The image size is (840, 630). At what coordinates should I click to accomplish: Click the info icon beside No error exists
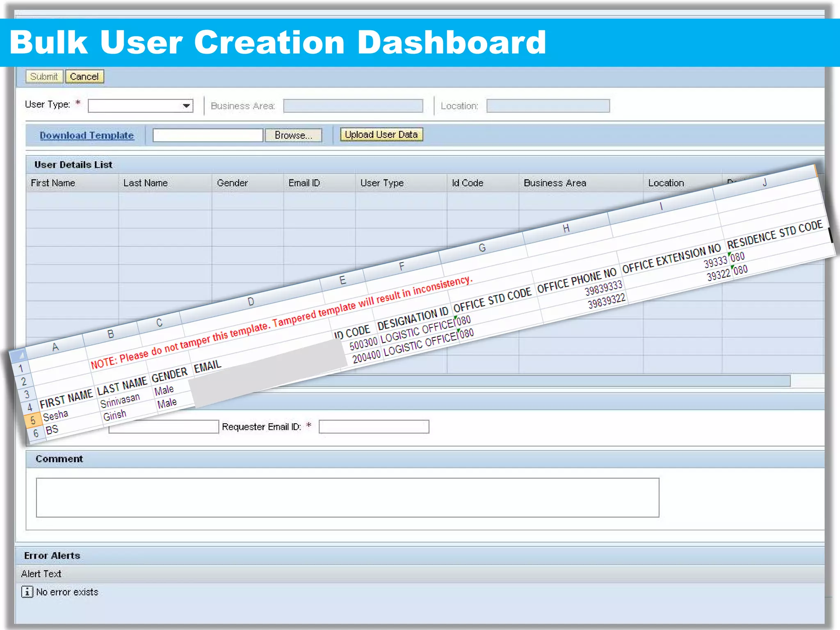pos(27,592)
